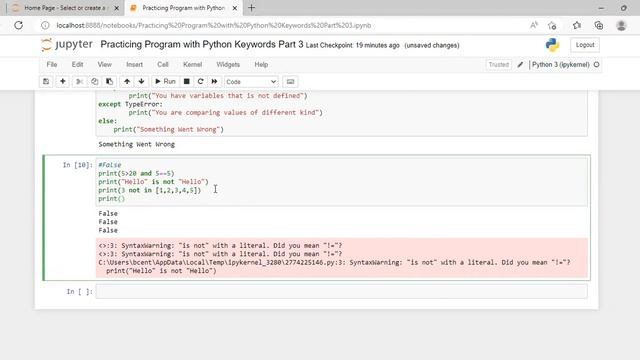The image size is (640, 360).
Task: Open the View menu
Action: tap(104, 64)
